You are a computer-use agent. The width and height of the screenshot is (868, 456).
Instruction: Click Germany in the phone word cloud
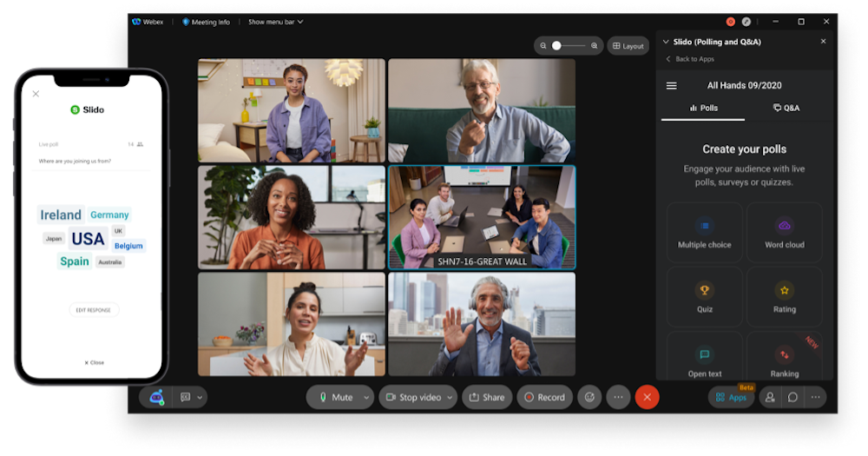(x=109, y=215)
